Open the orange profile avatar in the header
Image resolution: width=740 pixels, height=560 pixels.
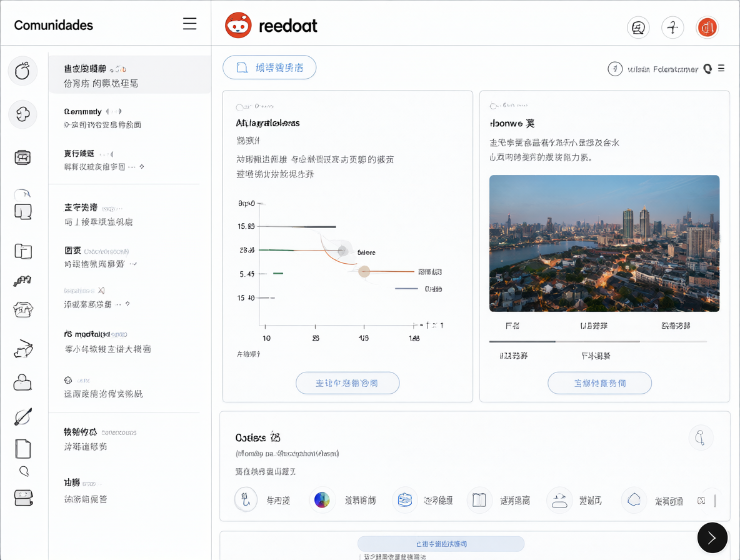707,28
